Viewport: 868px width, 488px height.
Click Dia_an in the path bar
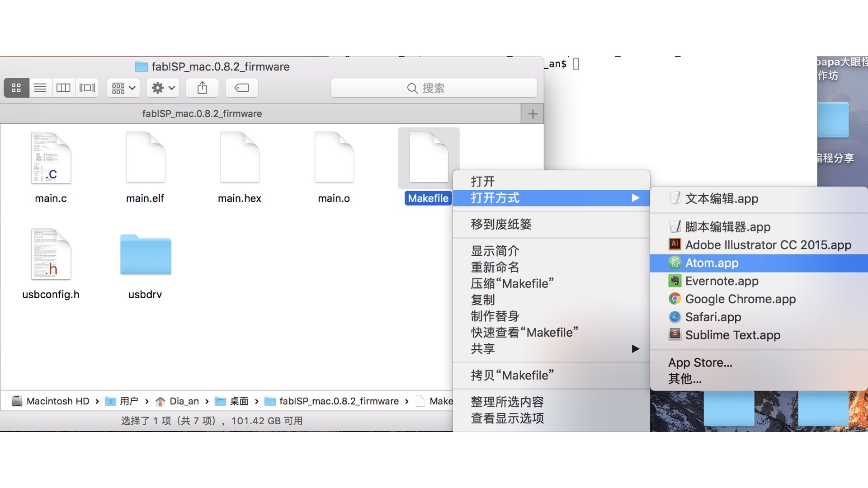click(x=177, y=401)
